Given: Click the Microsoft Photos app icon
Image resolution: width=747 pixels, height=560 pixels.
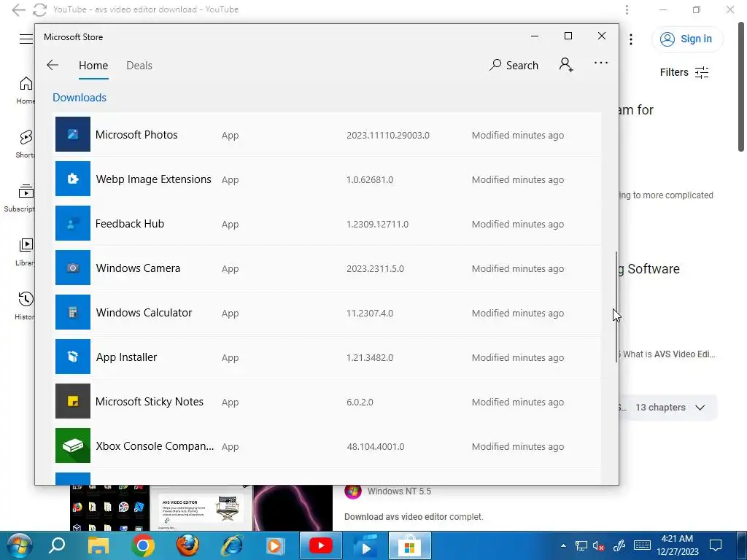Looking at the screenshot, I should pos(72,134).
